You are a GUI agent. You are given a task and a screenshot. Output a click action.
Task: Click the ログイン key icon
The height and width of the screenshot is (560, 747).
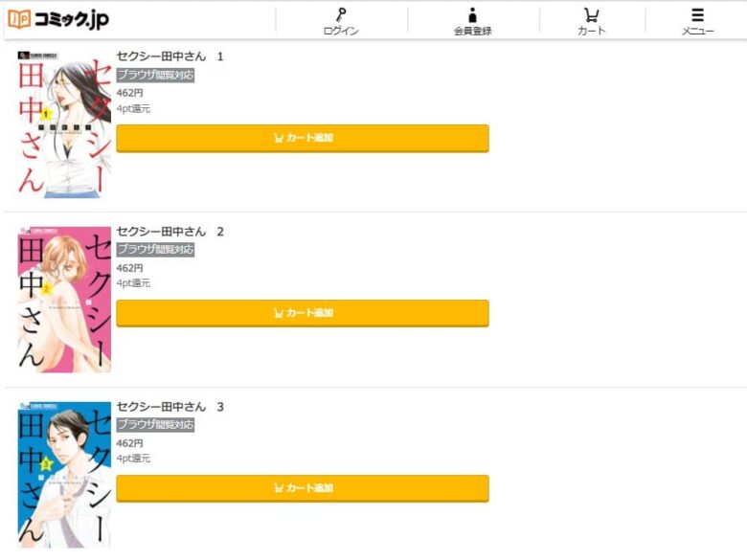coord(341,15)
